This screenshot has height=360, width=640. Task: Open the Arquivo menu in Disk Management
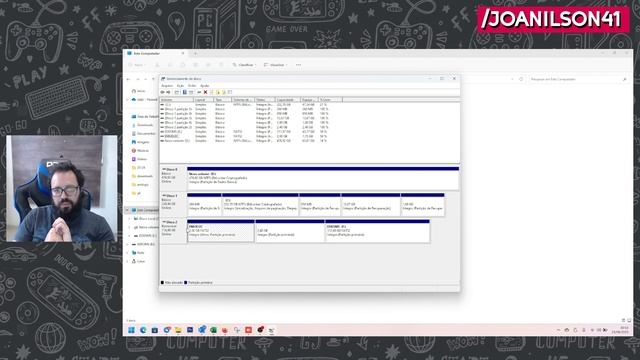coord(167,86)
